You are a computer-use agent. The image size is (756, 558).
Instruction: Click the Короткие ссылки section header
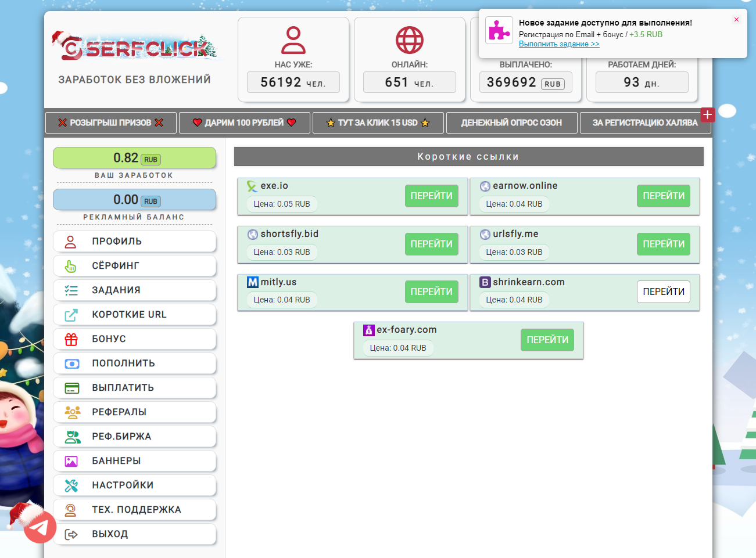pyautogui.click(x=469, y=157)
